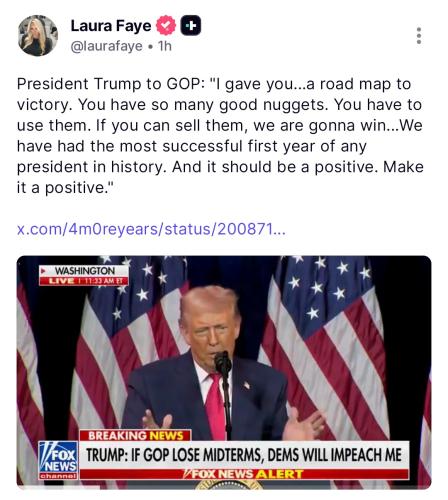Click the Fox News Alert bar
Screen dimensions: 448x500
tap(244, 474)
